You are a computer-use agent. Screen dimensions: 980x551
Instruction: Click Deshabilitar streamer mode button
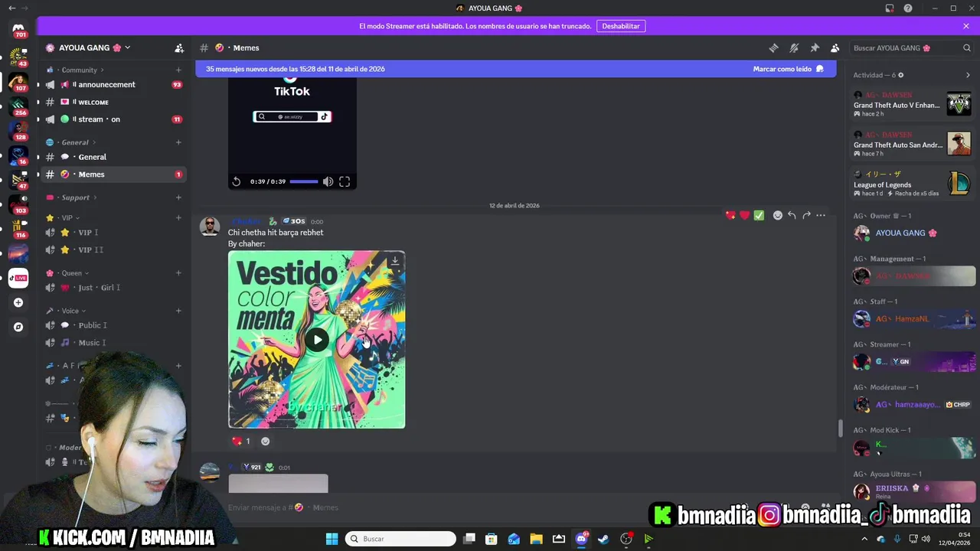click(x=621, y=26)
